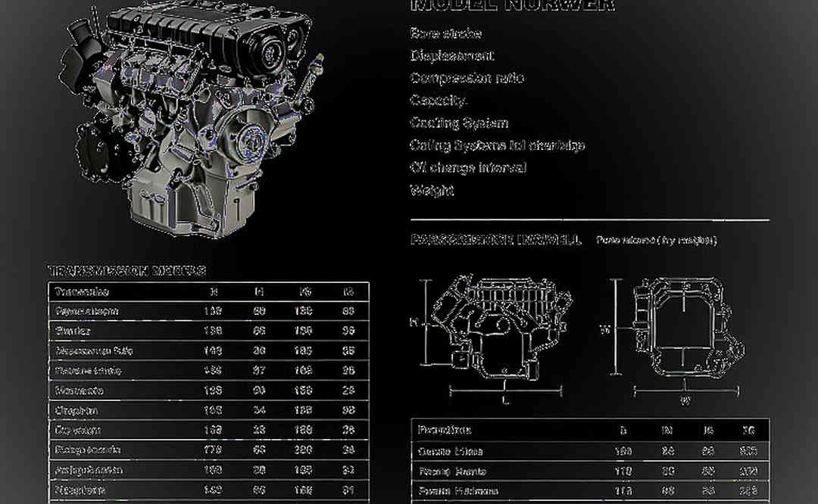This screenshot has height=504, width=818.
Task: Click the "Displacement" spec label
Action: coord(451,56)
